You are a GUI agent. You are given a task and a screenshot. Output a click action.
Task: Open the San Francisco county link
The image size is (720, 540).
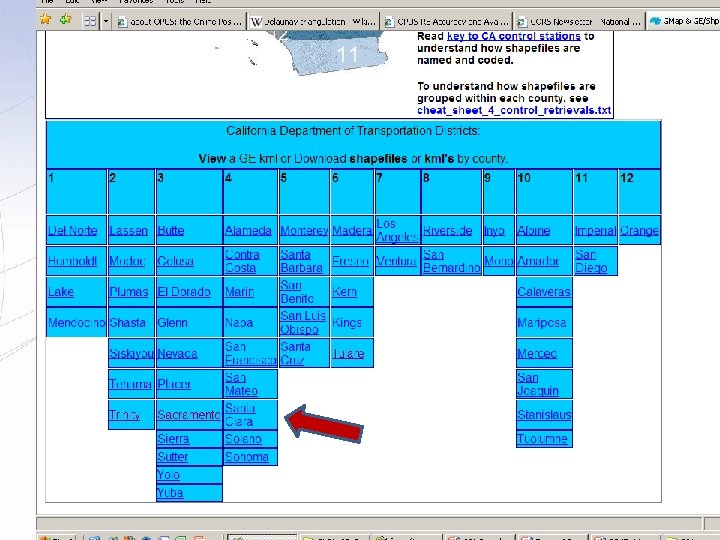pos(250,354)
